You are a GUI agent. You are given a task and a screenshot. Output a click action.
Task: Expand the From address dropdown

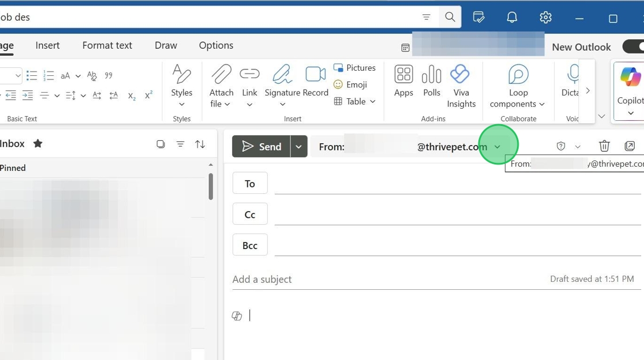click(497, 147)
